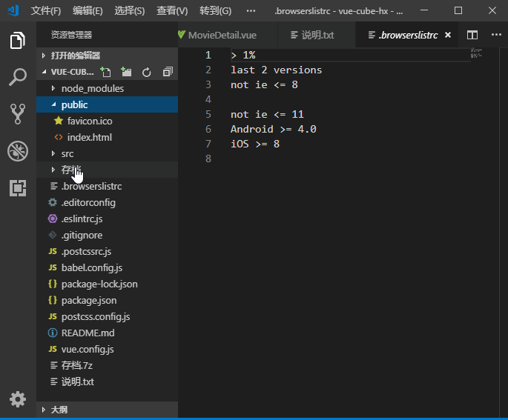Expand the 存档 folder
Screen dimensions: 508x420
[107, 170]
